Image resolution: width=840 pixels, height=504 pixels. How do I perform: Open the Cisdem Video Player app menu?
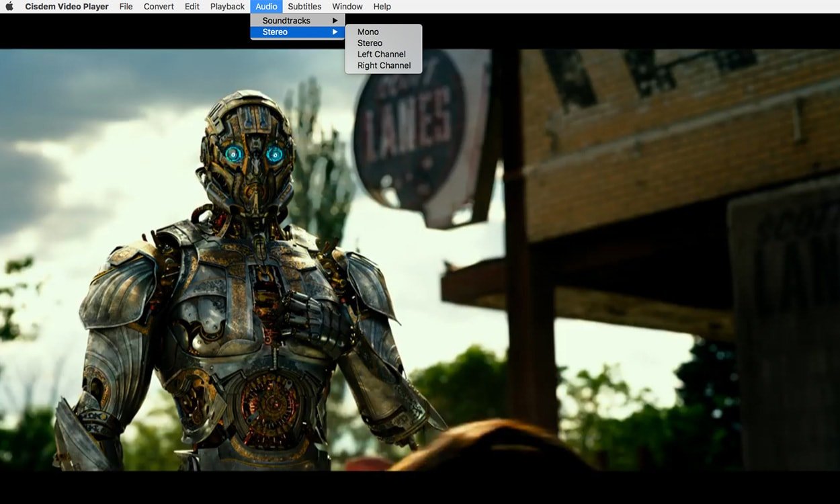coord(67,6)
